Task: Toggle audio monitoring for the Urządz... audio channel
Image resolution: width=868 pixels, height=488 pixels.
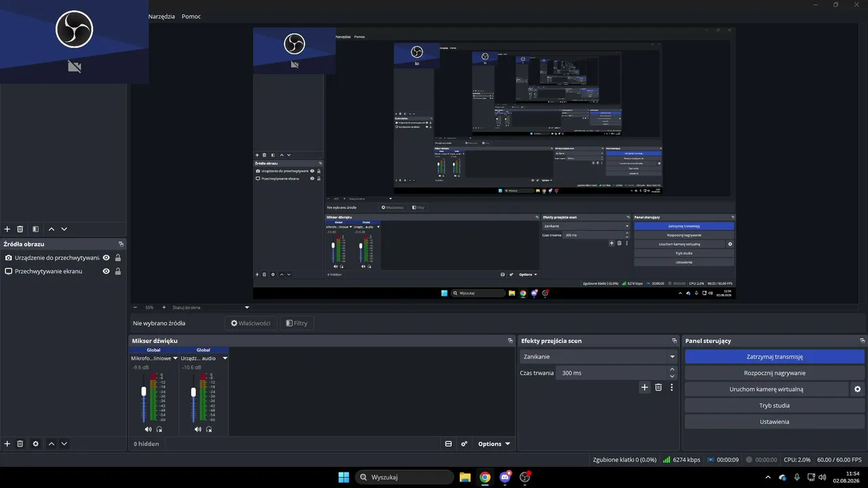Action: click(x=209, y=429)
